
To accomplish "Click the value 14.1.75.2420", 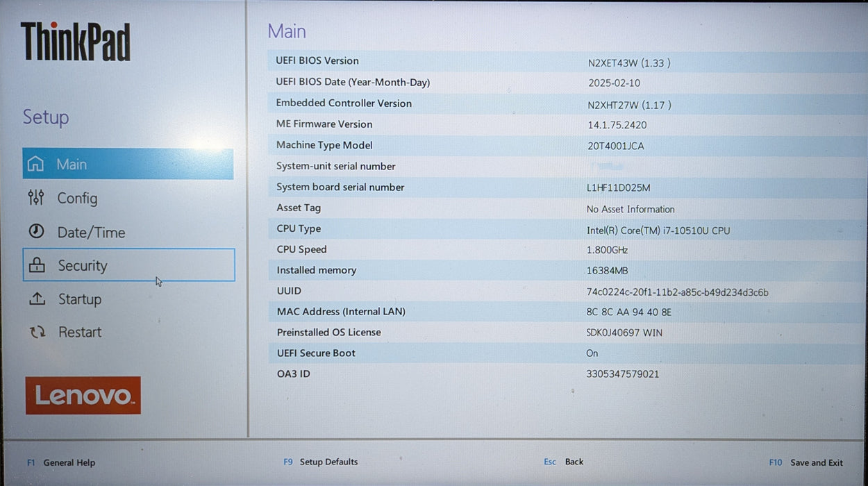I will pos(617,126).
